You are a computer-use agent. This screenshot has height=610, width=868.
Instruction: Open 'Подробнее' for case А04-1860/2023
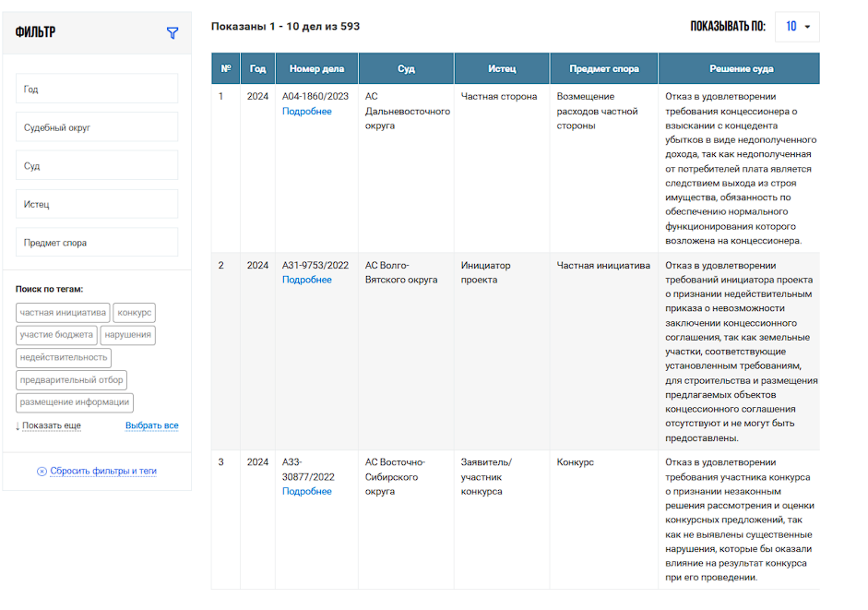coord(307,111)
